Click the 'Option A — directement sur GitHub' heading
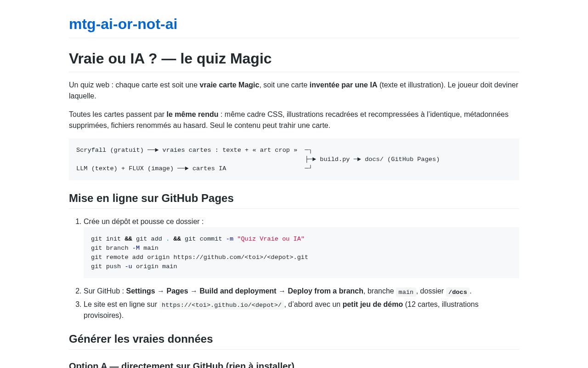The image size is (588, 368). point(181,366)
